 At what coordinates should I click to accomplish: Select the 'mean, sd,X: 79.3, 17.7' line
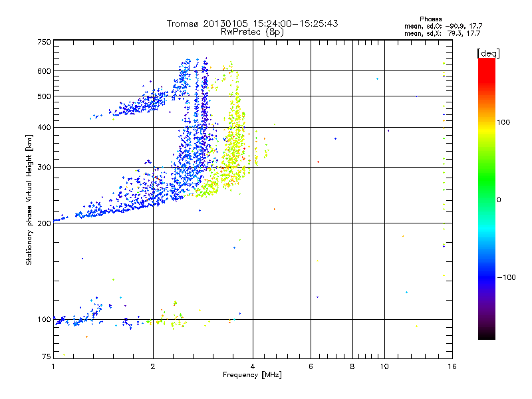[442, 33]
